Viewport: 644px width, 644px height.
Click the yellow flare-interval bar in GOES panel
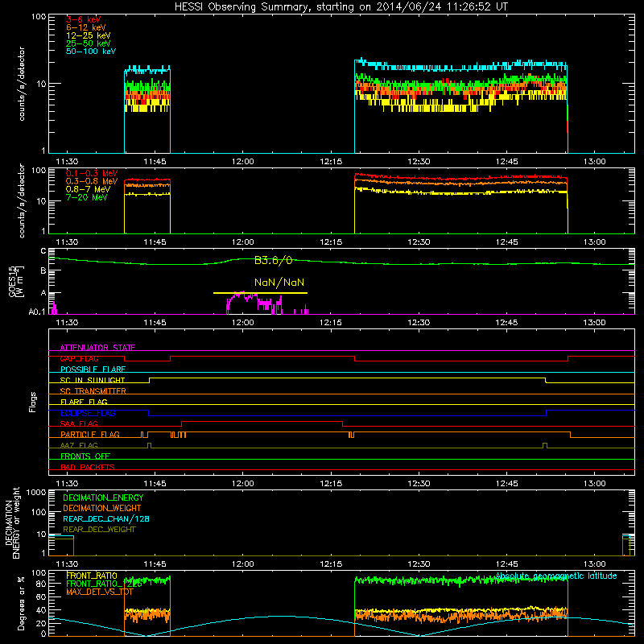click(260, 293)
